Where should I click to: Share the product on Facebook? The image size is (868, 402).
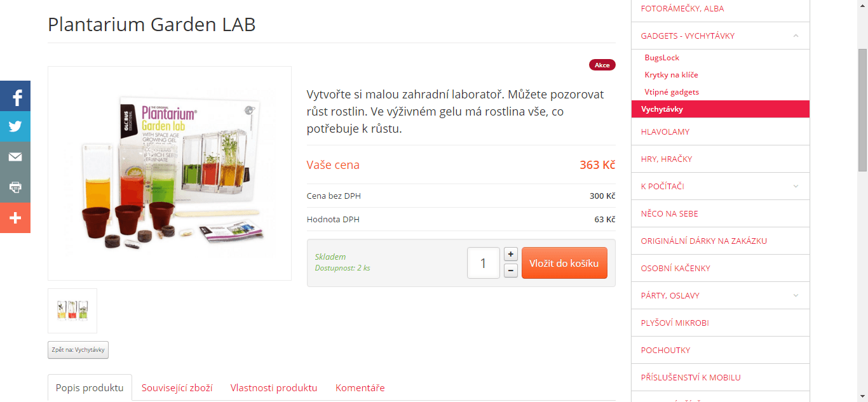15,97
